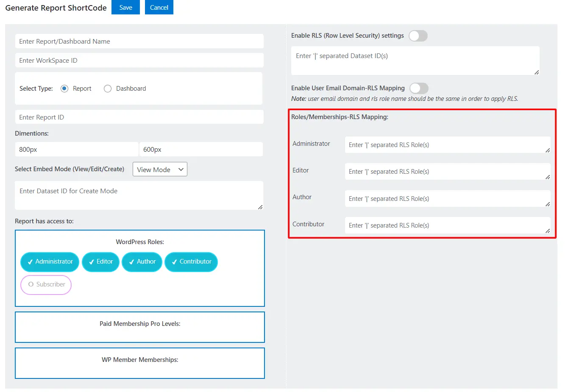Enable User Email Domain-RLS Mapping

[419, 88]
